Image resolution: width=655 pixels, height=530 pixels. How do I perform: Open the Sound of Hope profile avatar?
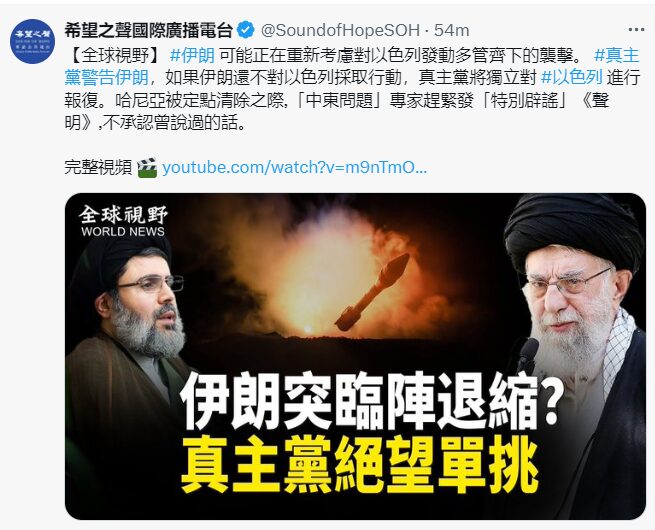(x=32, y=41)
